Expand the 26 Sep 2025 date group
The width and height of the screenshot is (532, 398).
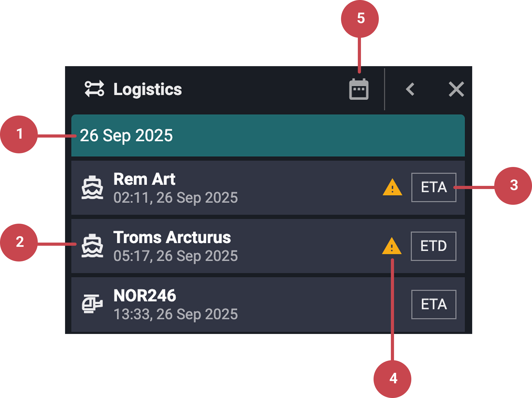click(268, 135)
